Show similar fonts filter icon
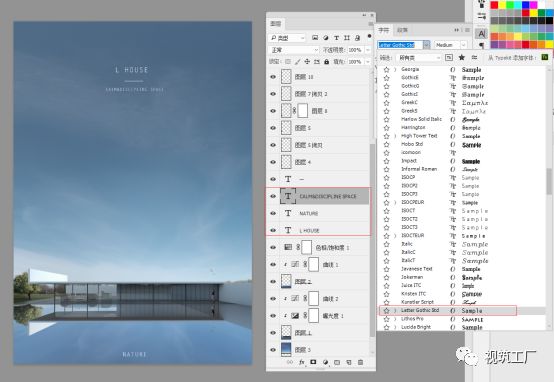The height and width of the screenshot is (382, 554). pyautogui.click(x=474, y=57)
